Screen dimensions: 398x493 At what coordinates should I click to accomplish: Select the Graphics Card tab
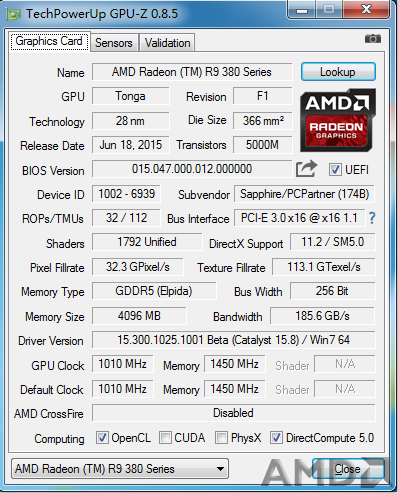[x=49, y=41]
